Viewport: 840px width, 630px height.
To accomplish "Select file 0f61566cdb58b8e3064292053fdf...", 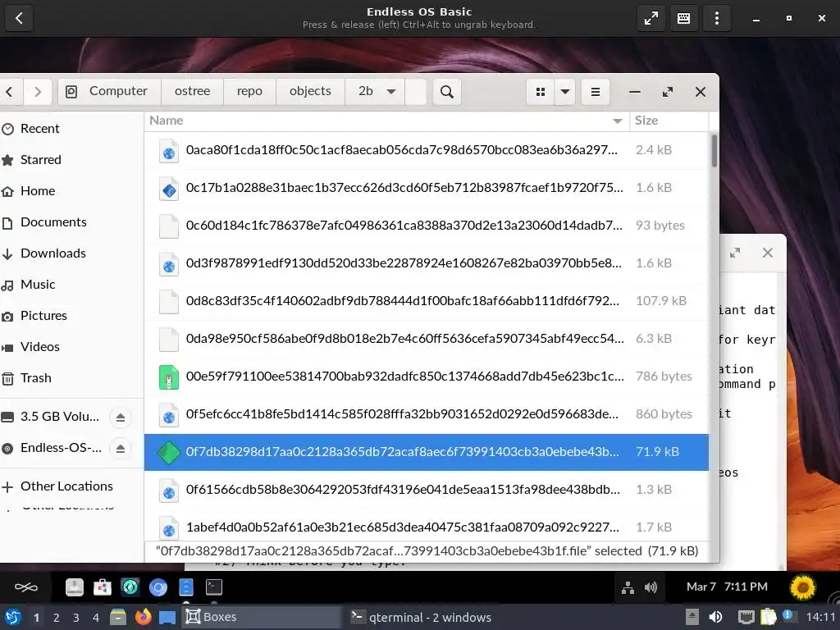I will 427,490.
